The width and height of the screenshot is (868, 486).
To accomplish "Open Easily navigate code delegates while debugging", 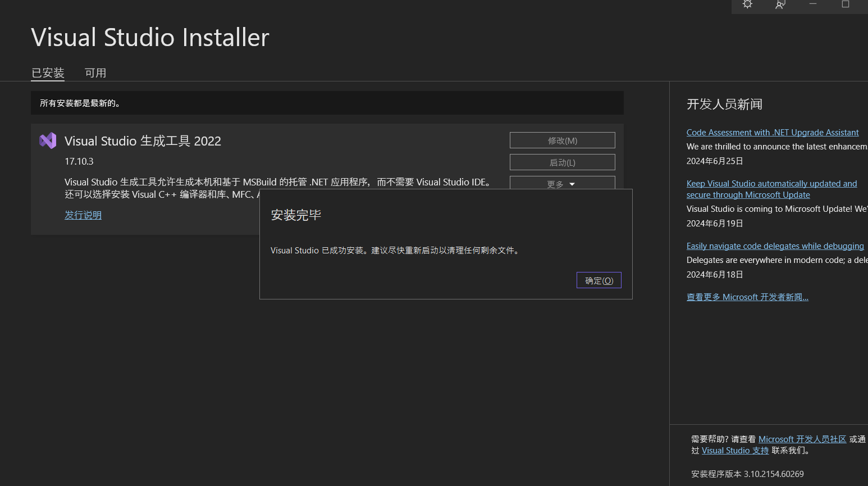I will [775, 246].
